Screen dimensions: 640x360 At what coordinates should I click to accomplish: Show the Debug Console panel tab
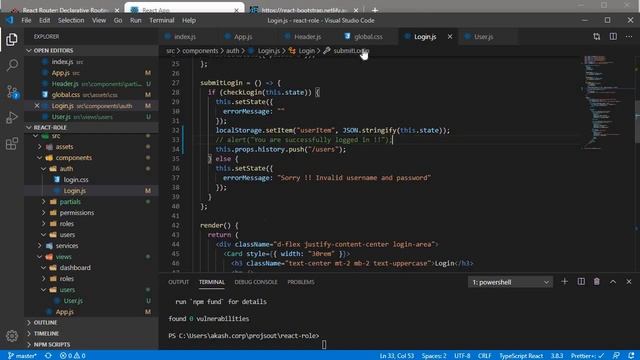(x=256, y=282)
